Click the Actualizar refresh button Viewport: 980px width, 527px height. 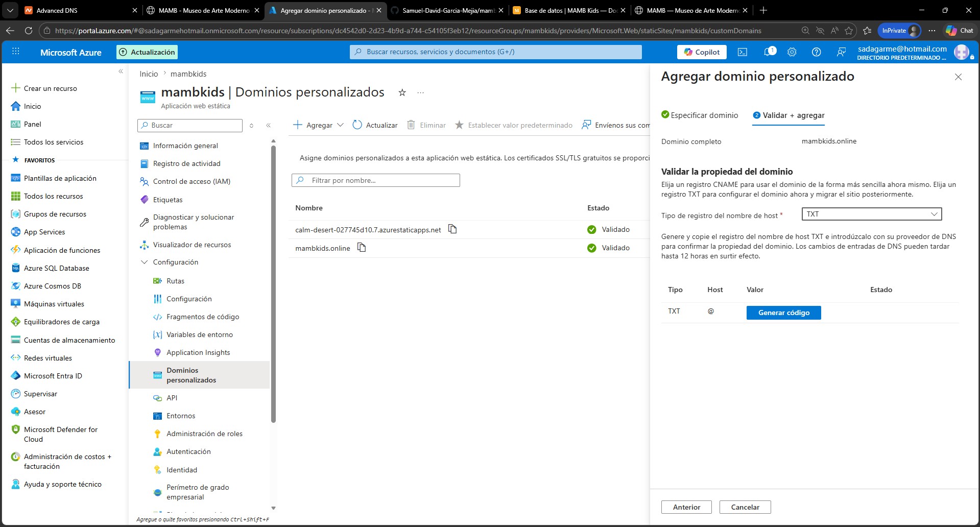(375, 125)
